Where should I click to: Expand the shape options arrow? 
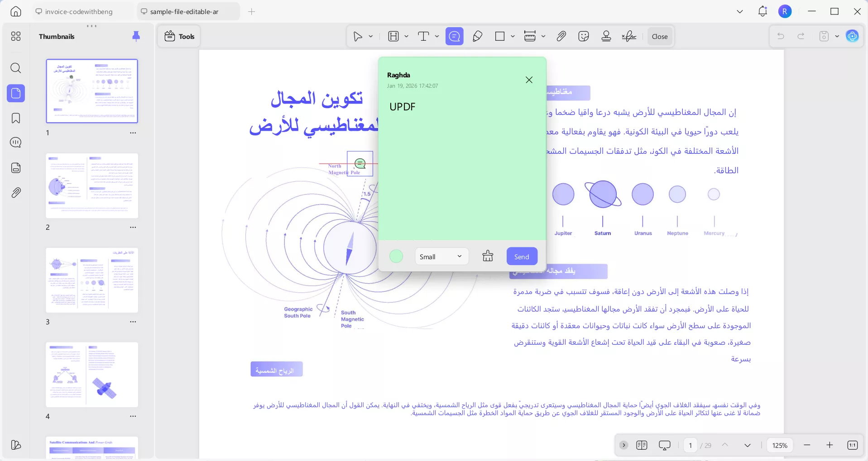click(513, 37)
